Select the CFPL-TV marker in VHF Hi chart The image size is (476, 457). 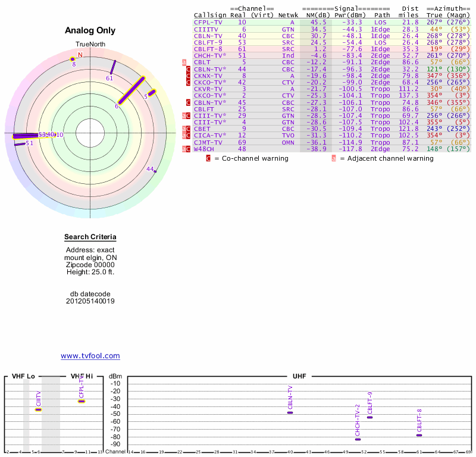82,401
